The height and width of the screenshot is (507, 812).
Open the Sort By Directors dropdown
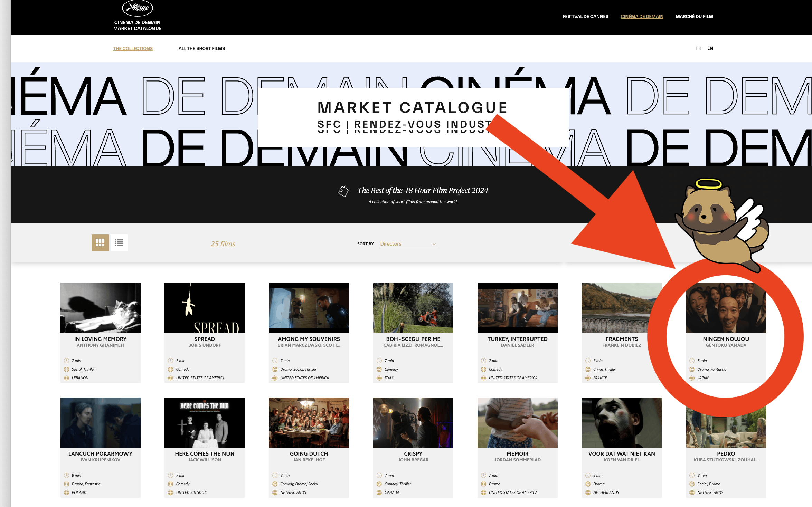coord(407,244)
